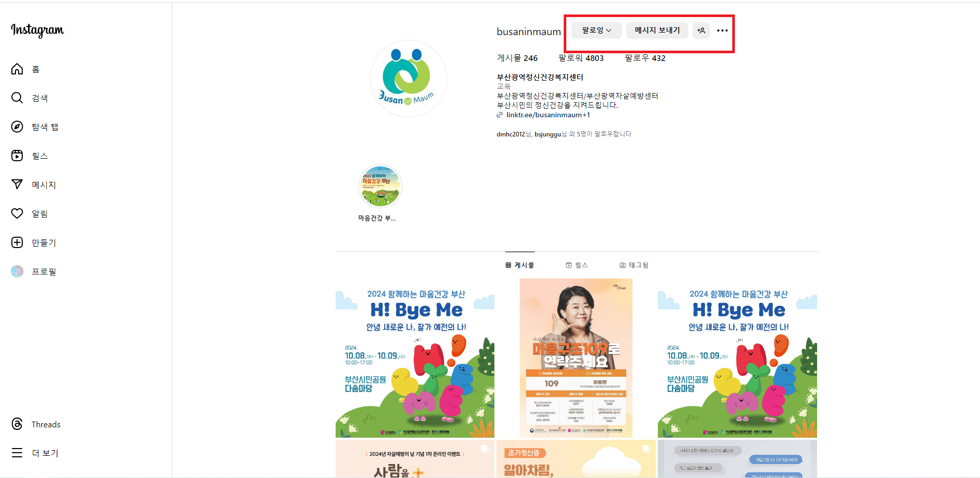Open the Explore compass icon
This screenshot has height=478, width=980.
coord(17,127)
